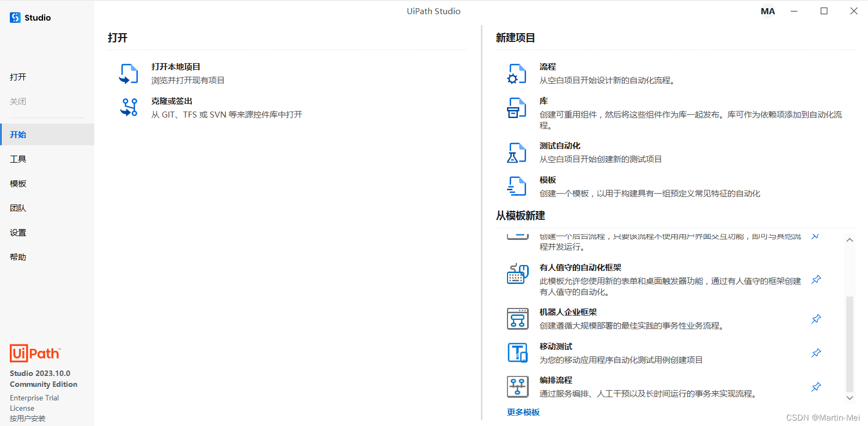Click the 编排流程 template icon

coord(517,387)
